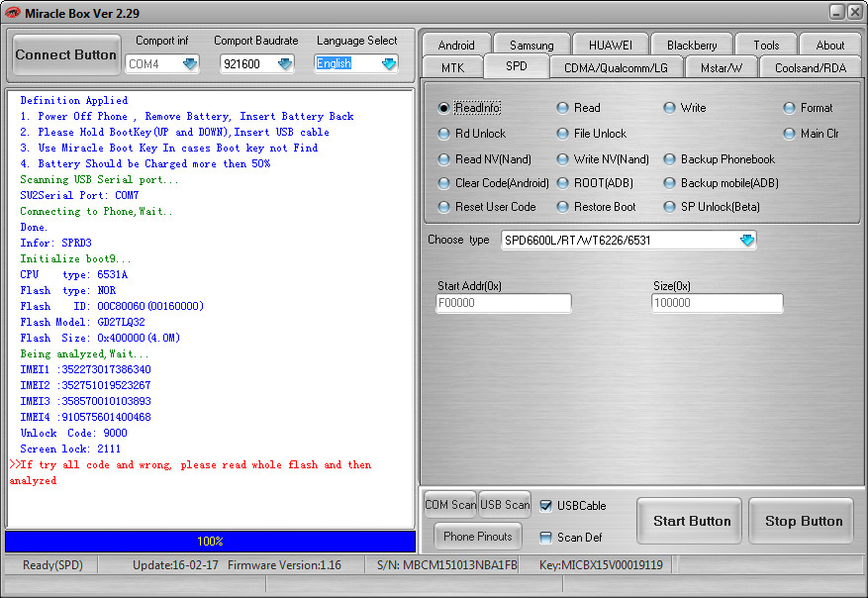Click the Start Addr(0x) input field
868x598 pixels.
(503, 303)
